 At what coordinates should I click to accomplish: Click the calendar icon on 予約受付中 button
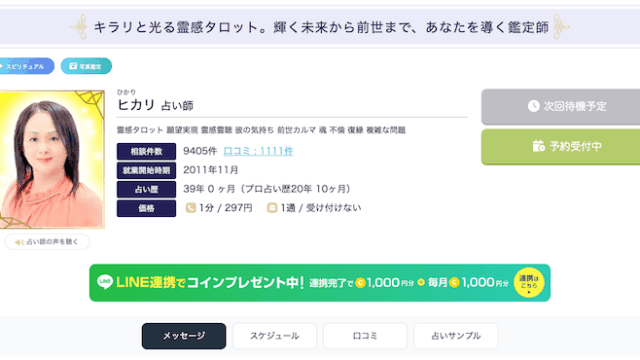point(538,146)
